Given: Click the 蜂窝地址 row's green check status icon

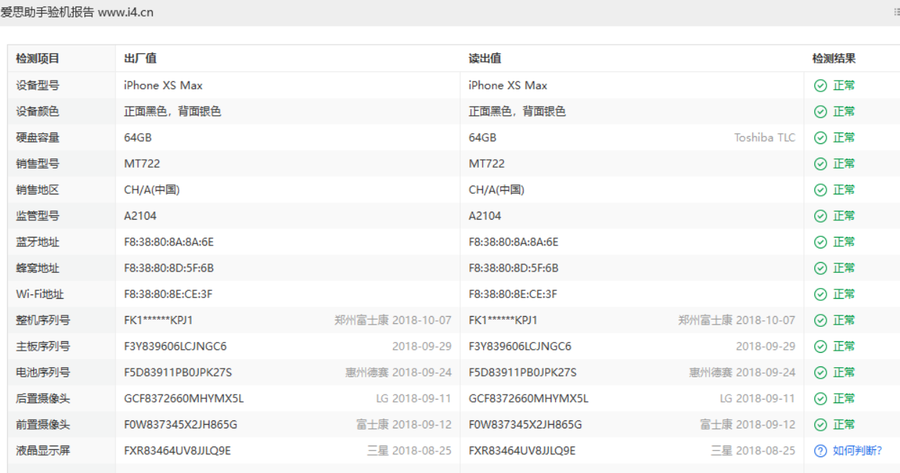Looking at the screenshot, I should (x=820, y=268).
